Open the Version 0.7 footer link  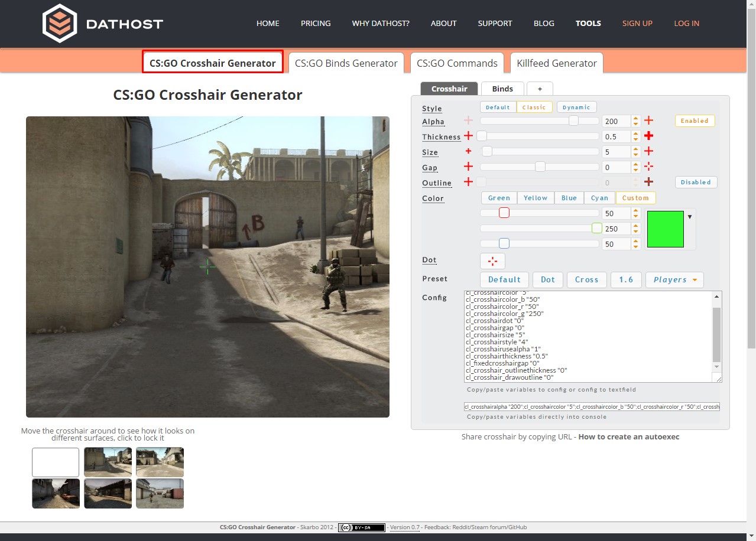pos(404,527)
